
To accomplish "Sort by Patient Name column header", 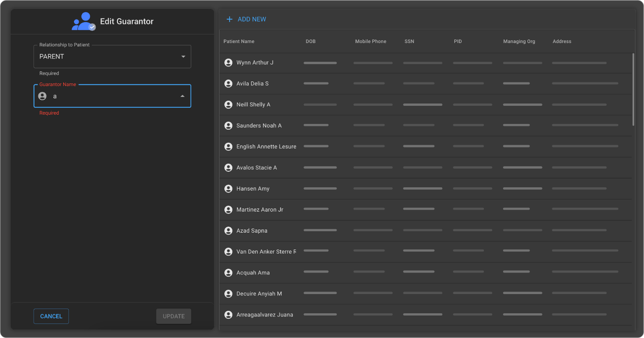I will (239, 42).
